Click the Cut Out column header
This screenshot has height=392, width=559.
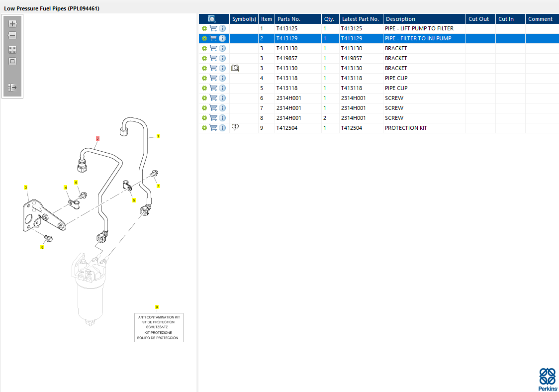(x=480, y=19)
